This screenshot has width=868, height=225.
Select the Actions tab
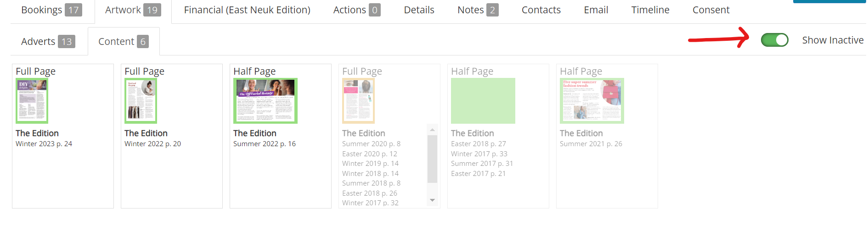coord(357,10)
